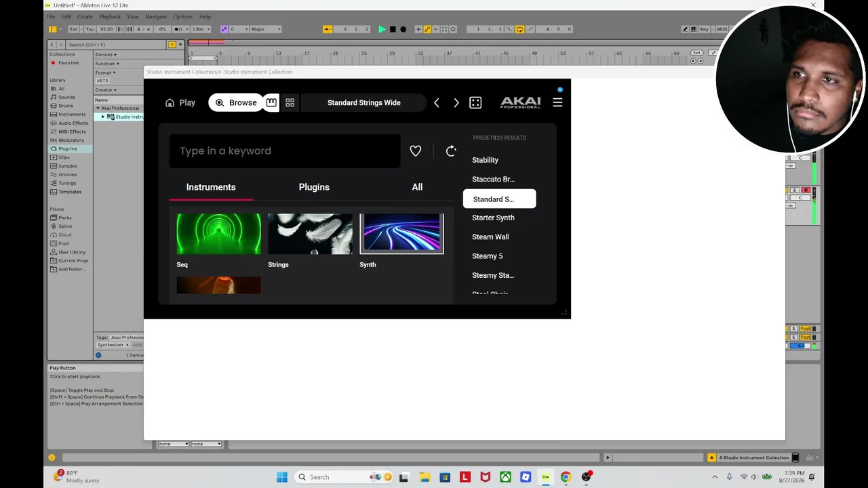
Task: Click the Tap tempo button
Action: tap(90, 29)
